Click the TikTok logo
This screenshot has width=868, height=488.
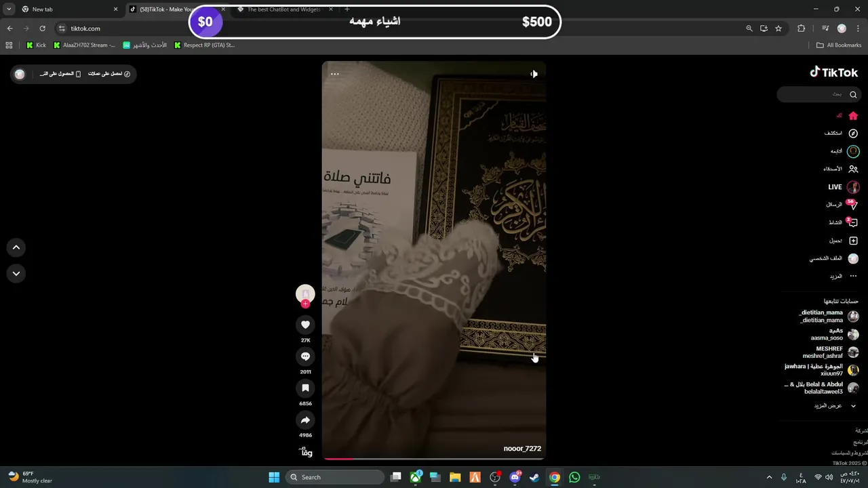click(834, 73)
